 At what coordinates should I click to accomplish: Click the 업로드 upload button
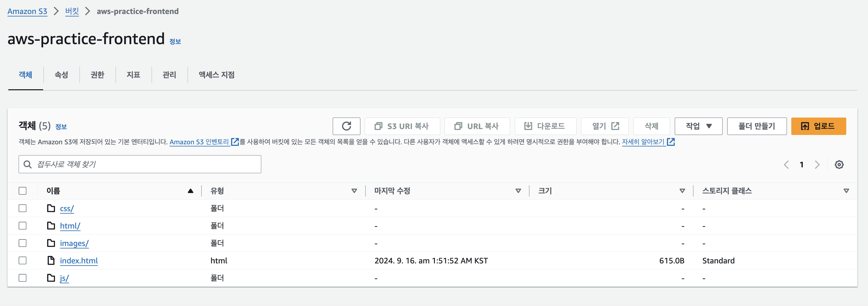[819, 126]
